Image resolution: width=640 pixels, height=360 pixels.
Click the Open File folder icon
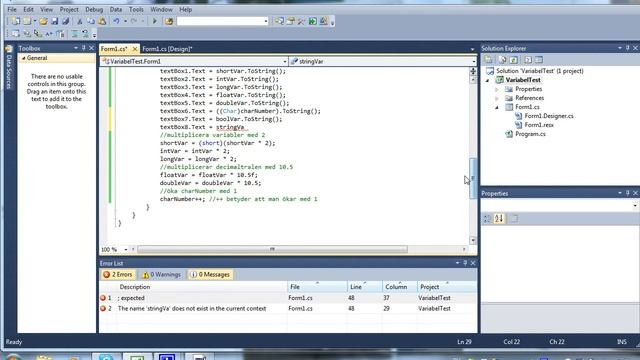(x=43, y=21)
